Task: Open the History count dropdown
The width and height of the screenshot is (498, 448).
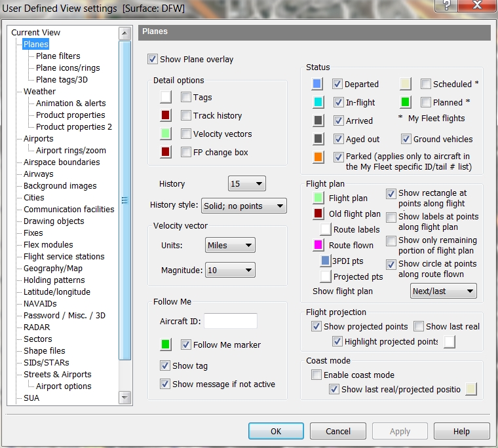Action: pyautogui.click(x=246, y=184)
